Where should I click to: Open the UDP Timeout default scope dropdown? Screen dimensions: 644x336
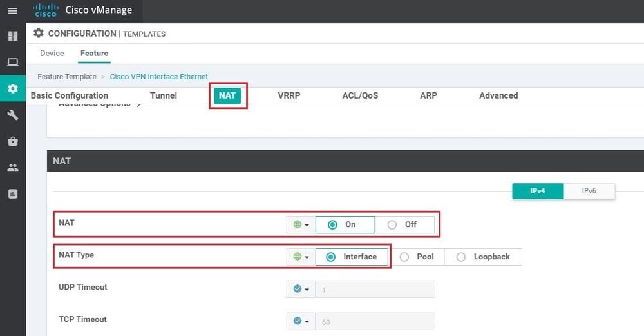[301, 289]
